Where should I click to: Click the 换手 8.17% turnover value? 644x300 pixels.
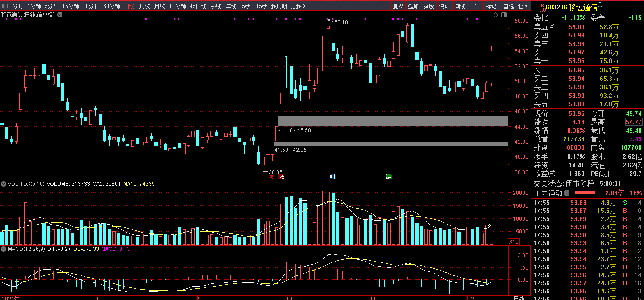(576, 157)
